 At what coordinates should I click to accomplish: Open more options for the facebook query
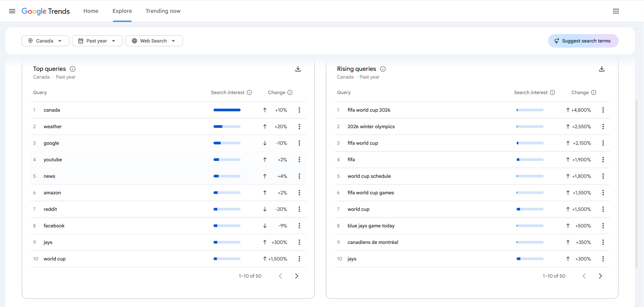[x=299, y=226]
